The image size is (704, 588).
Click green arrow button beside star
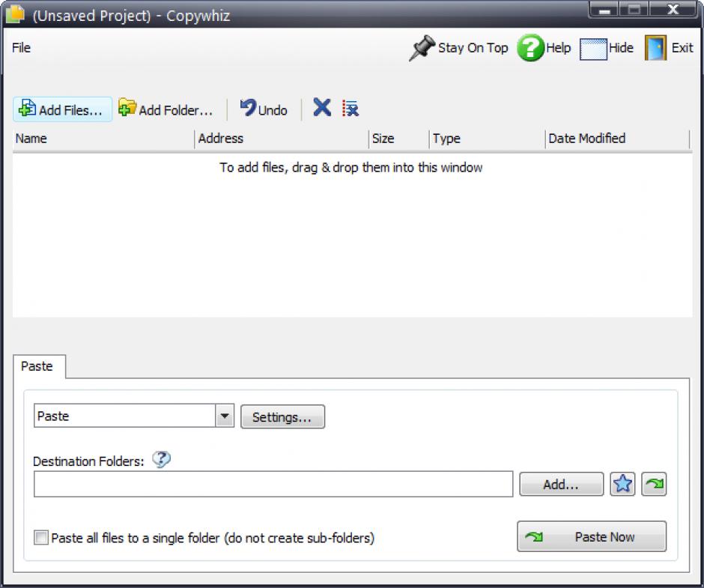(x=654, y=484)
